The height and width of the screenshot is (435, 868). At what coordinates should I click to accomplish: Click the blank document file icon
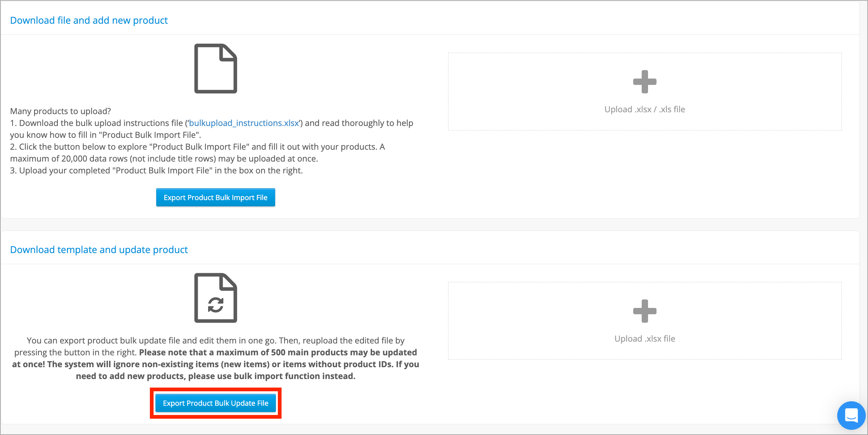click(x=216, y=69)
